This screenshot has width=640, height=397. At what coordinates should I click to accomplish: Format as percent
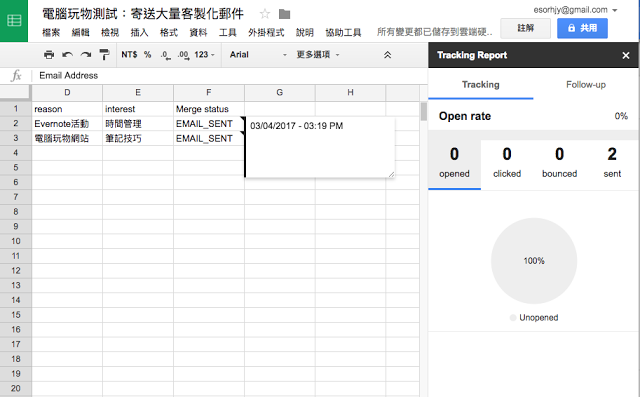(x=147, y=55)
